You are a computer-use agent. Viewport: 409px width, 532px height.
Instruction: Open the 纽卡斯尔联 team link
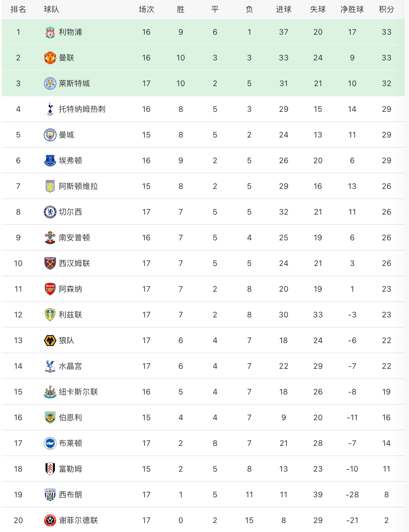click(78, 392)
